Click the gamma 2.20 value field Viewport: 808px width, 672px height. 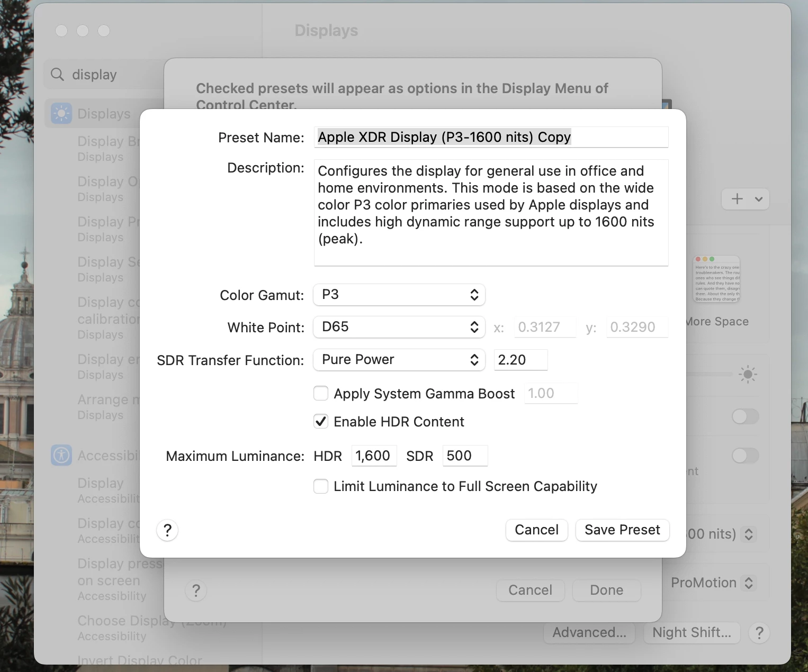(x=520, y=360)
